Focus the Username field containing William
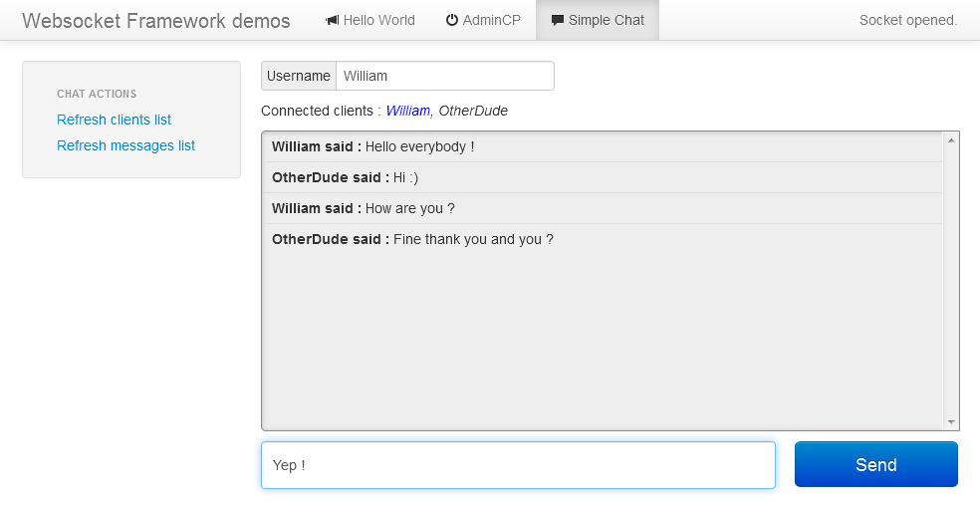Image resolution: width=980 pixels, height=507 pixels. tap(445, 76)
